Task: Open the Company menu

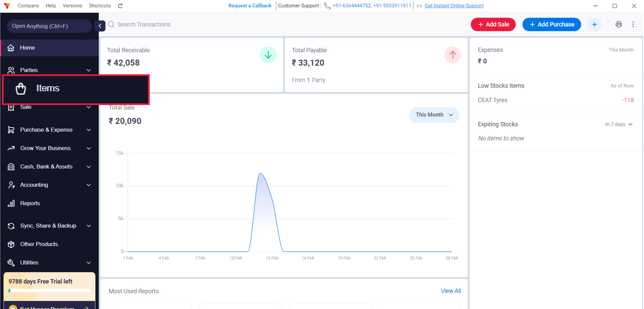Action: (x=28, y=6)
